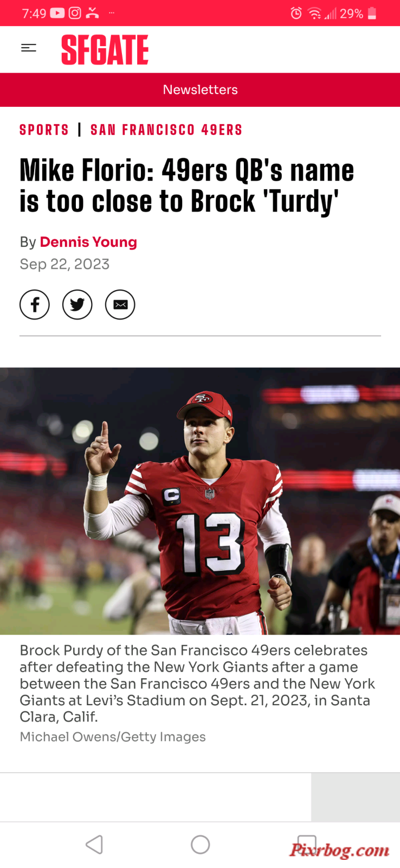The width and height of the screenshot is (400, 868).
Task: Tap the article headline text
Action: coord(187,186)
